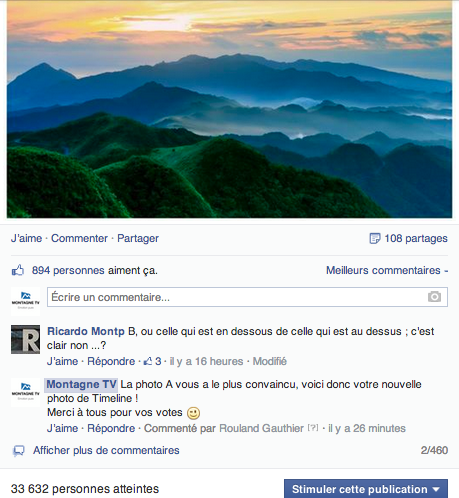Expand the Meilleurs commentaires sort menu
Image resolution: width=459 pixels, height=498 pixels.
tap(387, 270)
